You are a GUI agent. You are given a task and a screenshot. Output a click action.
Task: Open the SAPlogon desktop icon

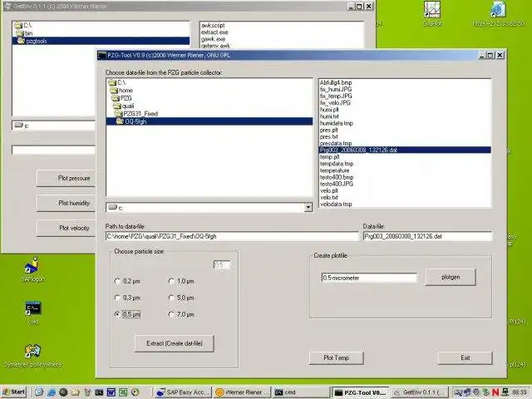[x=32, y=269]
